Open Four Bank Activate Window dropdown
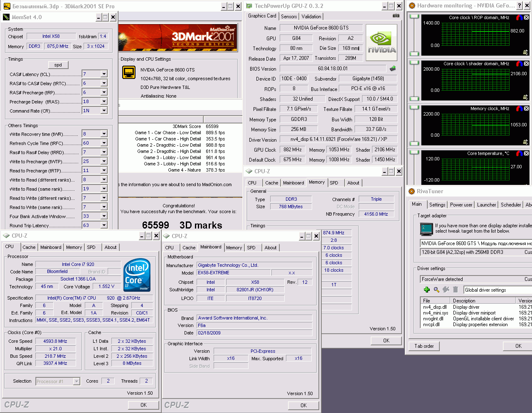 104,216
